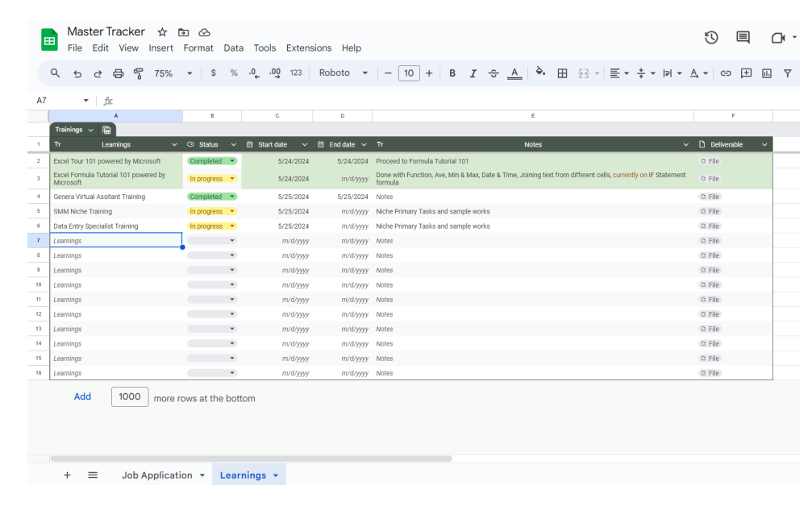The height and width of the screenshot is (506, 812).
Task: Click the rows count input field
Action: pos(130,396)
